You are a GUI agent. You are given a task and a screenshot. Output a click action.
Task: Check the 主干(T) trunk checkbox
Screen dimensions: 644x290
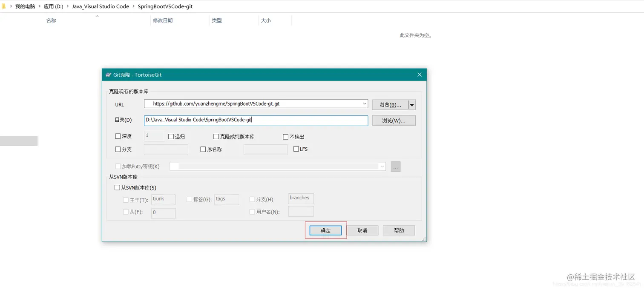point(126,200)
